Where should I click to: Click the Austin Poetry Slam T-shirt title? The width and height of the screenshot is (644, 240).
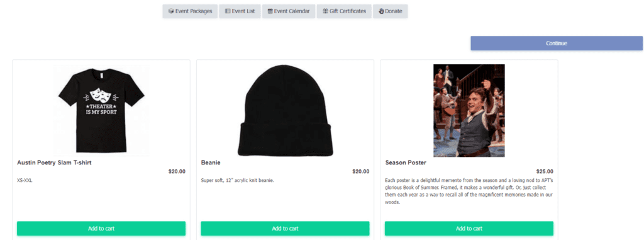tap(54, 163)
